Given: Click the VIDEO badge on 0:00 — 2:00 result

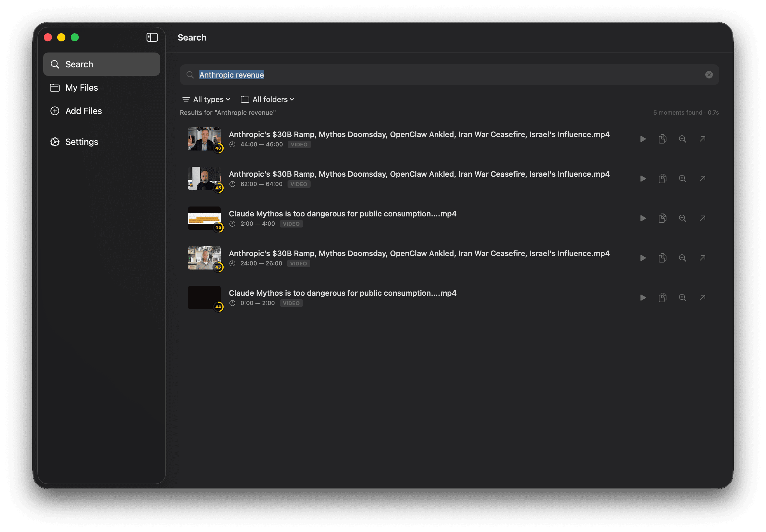Looking at the screenshot, I should [x=291, y=303].
